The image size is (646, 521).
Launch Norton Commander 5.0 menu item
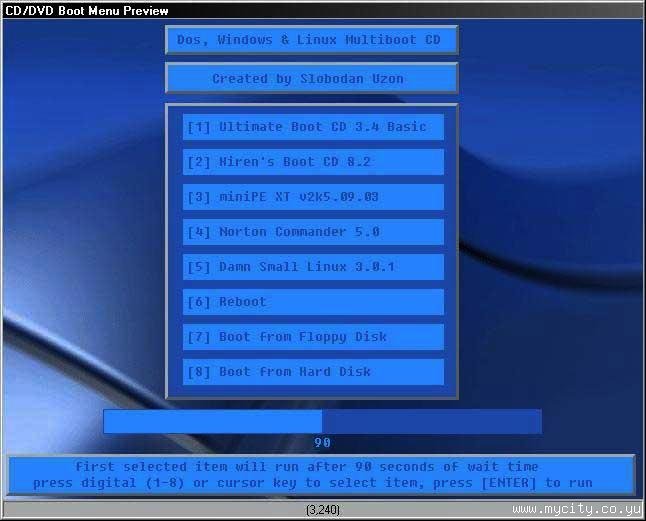pos(313,232)
